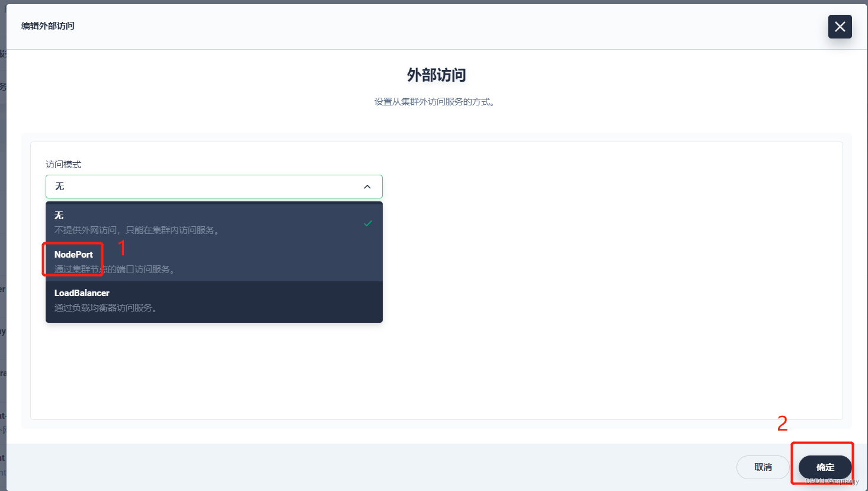The image size is (868, 491).
Task: Click the 通过负载均衡器访问服务 description text
Action: click(105, 308)
